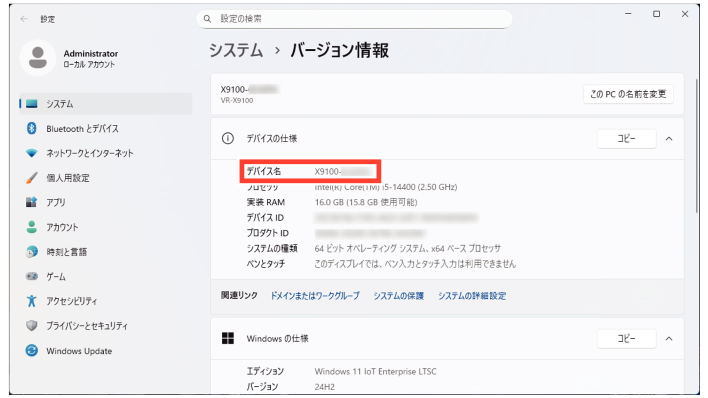Maximize the Settings window
Image resolution: width=708 pixels, height=398 pixels.
coord(657,14)
